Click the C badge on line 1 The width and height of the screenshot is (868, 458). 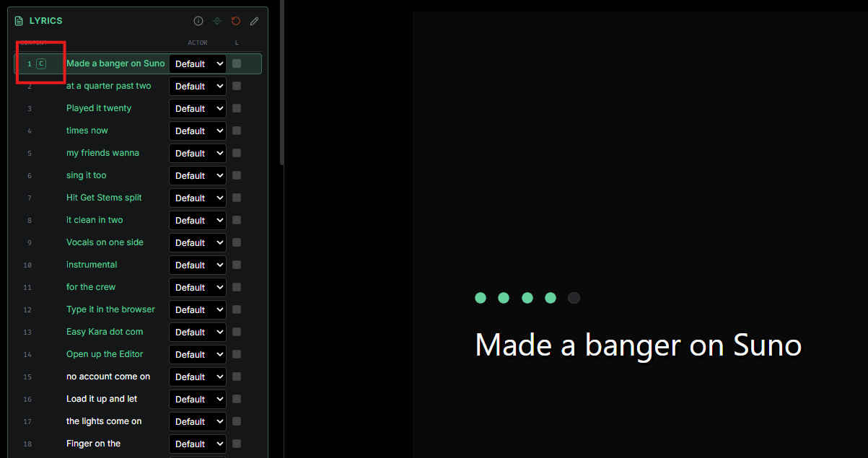coord(41,63)
